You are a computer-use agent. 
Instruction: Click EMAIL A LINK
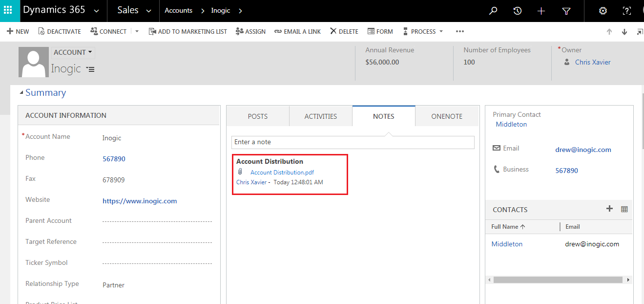click(x=297, y=31)
